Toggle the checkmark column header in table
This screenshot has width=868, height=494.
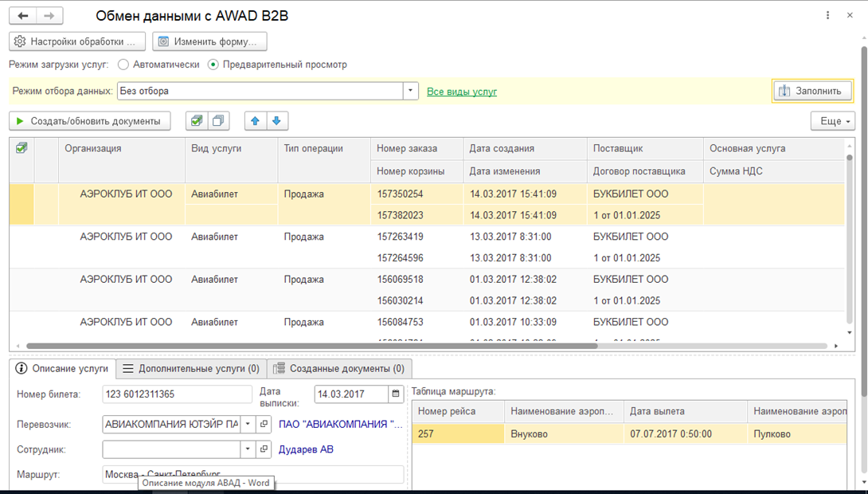(22, 148)
